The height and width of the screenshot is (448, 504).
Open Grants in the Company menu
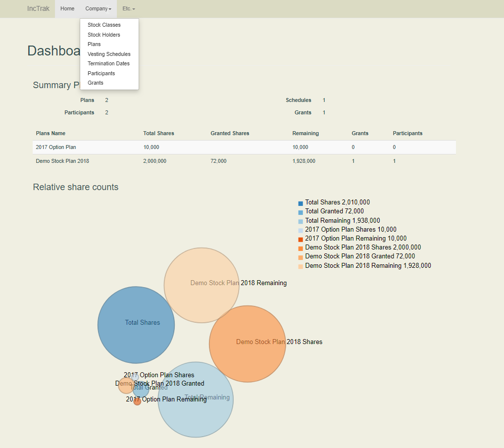point(96,83)
